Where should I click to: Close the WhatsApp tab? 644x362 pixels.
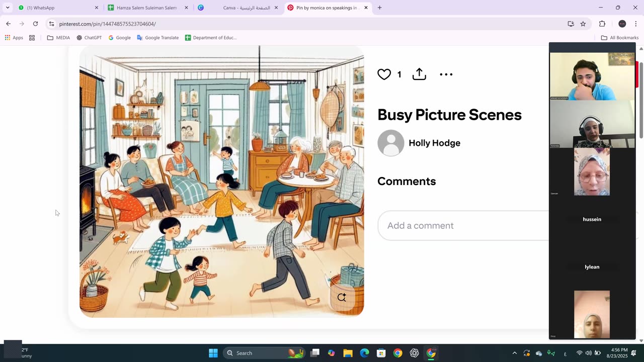97,8
